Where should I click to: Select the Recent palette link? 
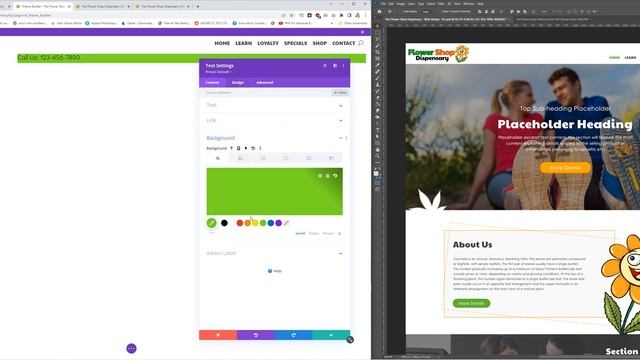(x=328, y=233)
